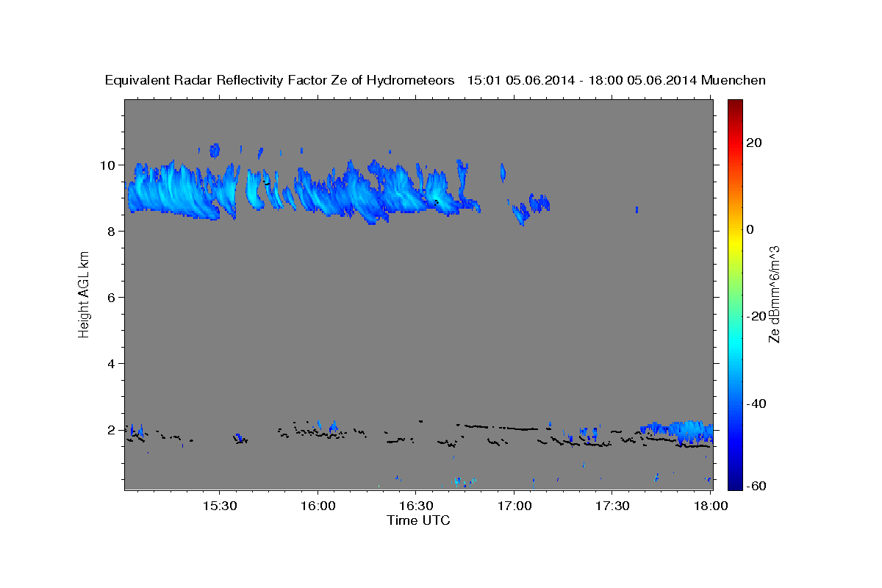Viewport: 882px width, 588px height.
Task: Click the colorbar label 20
Action: [754, 143]
